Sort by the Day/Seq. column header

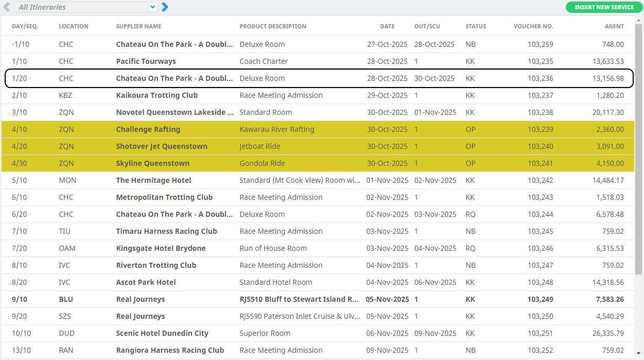[x=25, y=26]
